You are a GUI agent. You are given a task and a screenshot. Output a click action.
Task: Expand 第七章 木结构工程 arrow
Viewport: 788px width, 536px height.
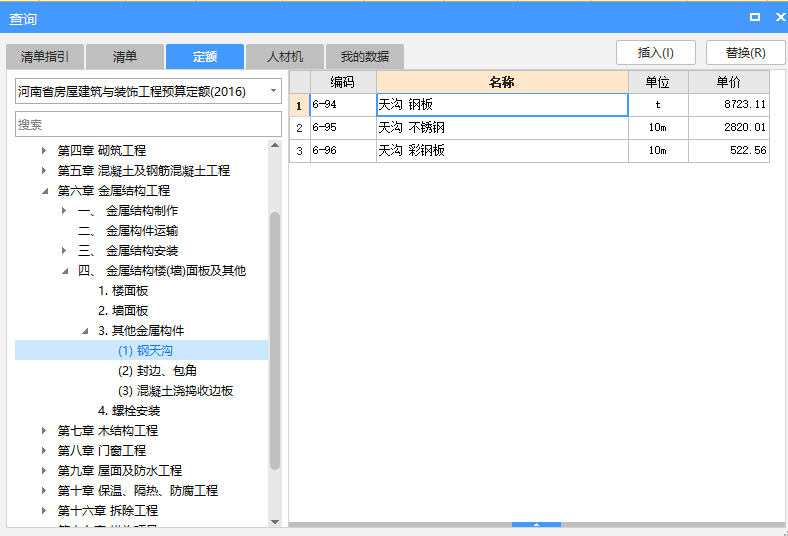tap(44, 431)
